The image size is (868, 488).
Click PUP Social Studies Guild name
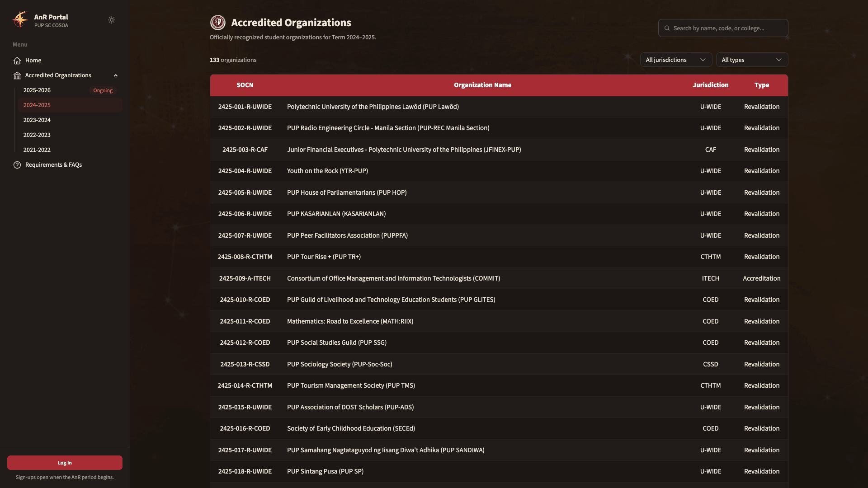coord(336,343)
